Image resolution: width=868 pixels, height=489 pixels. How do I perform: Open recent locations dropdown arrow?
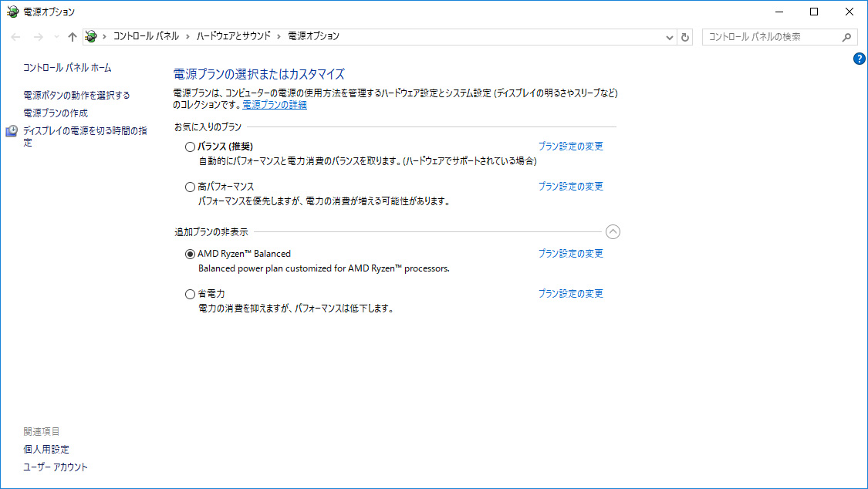pyautogui.click(x=56, y=37)
